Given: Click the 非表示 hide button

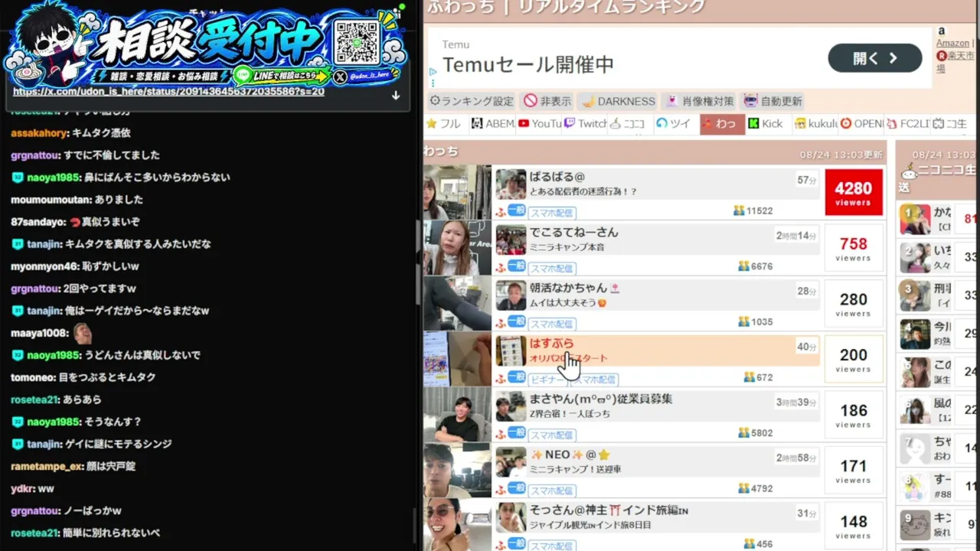Looking at the screenshot, I should 547,101.
